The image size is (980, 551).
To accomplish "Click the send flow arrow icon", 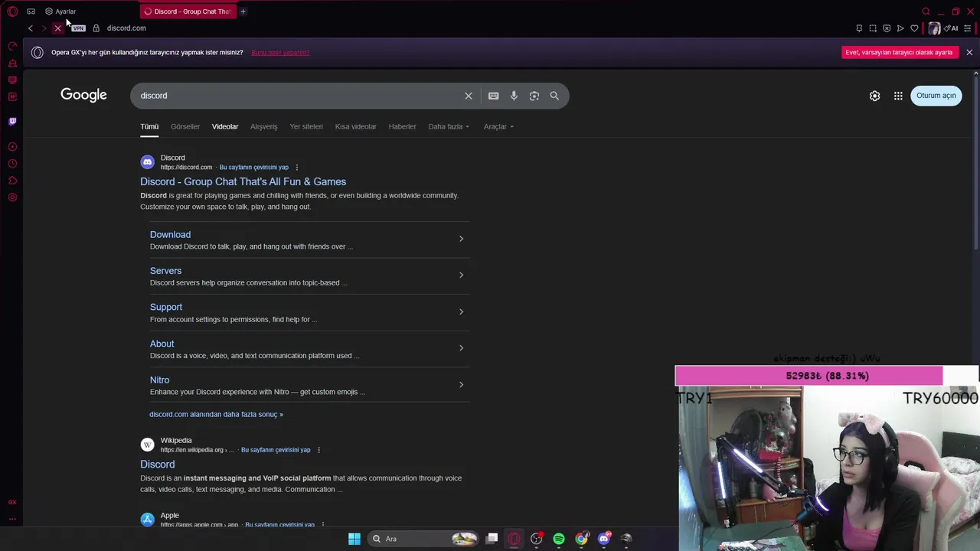I will [900, 28].
